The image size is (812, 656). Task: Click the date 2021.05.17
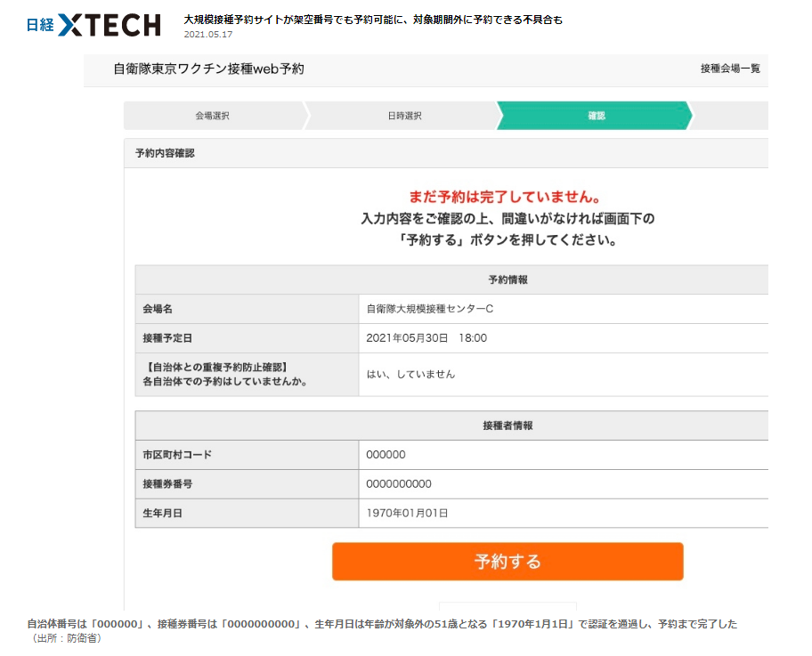208,34
